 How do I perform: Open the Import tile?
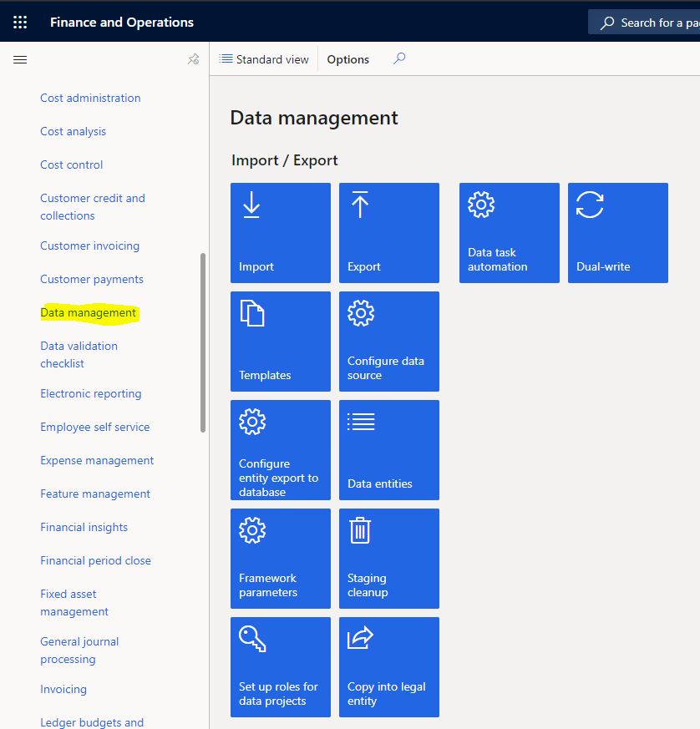[x=281, y=232]
